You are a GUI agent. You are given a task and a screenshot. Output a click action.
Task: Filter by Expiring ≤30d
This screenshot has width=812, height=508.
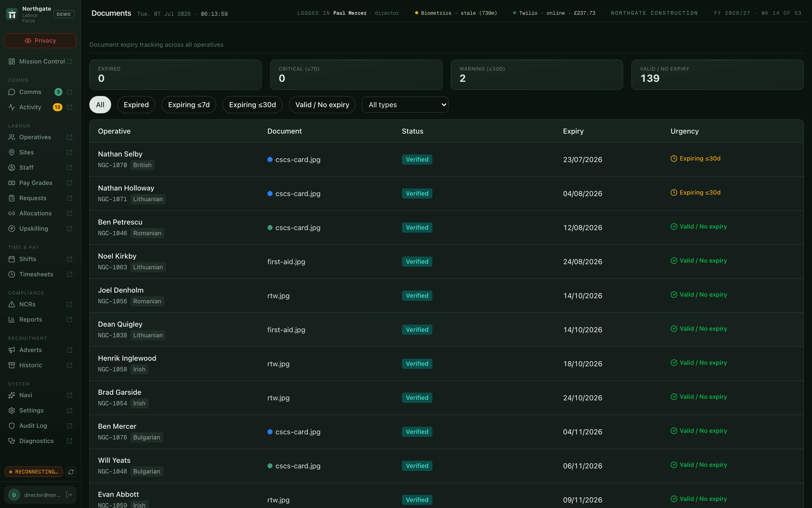point(252,105)
